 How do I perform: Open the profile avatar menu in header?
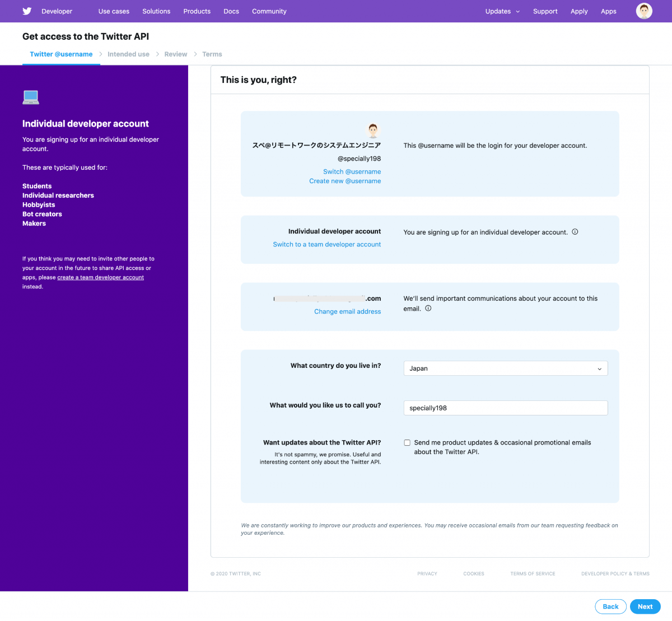[x=644, y=11]
